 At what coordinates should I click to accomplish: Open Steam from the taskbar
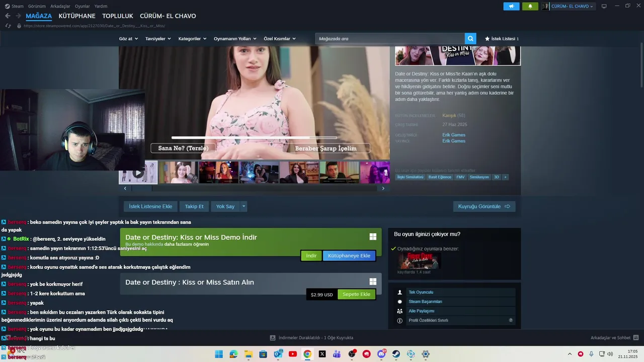click(x=396, y=354)
